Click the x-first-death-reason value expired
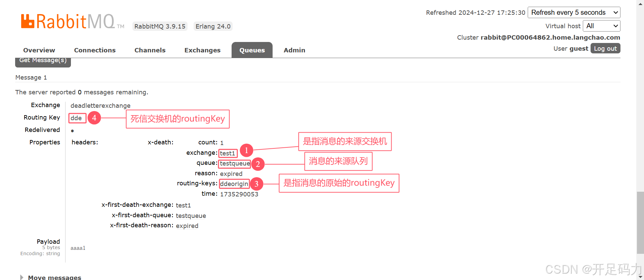644x280 pixels. tap(187, 226)
